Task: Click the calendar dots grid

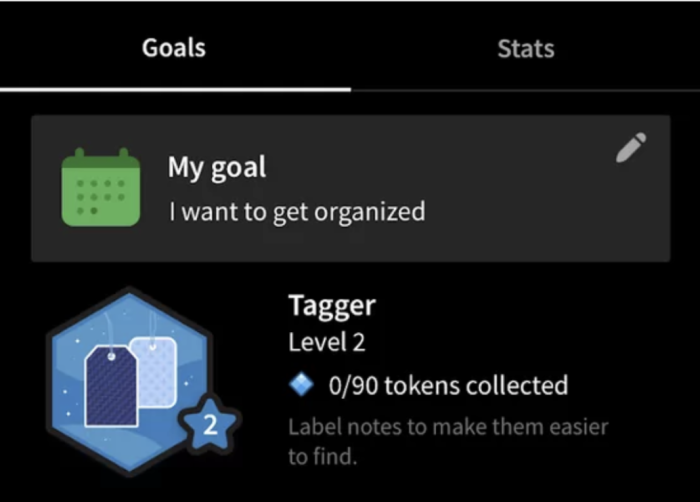Action: tap(100, 197)
